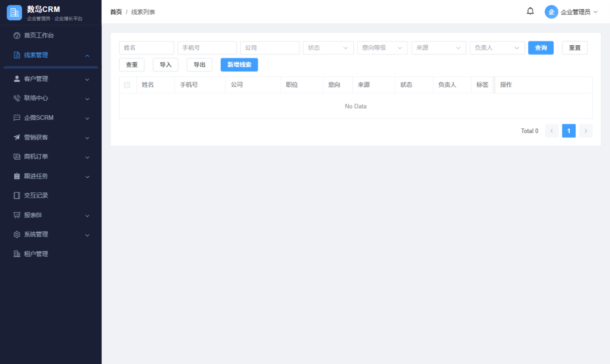Click the 导出 export button
The image size is (610, 364).
pyautogui.click(x=200, y=65)
